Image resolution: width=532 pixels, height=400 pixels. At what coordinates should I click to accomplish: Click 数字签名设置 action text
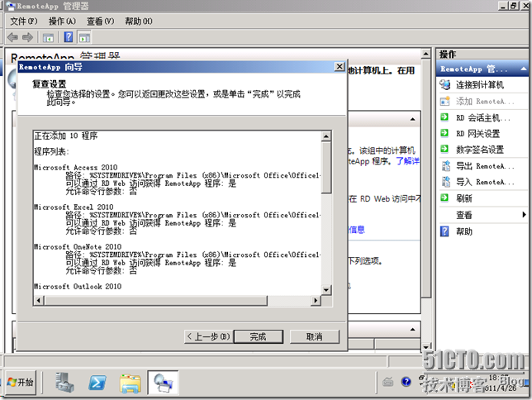pyautogui.click(x=480, y=149)
